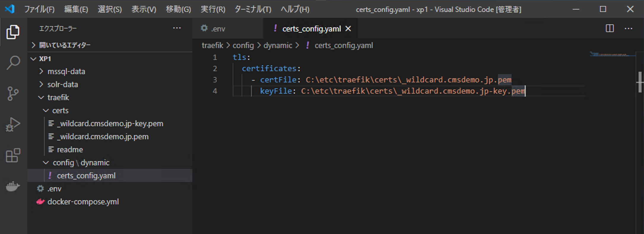Click the VS Code logo icon

click(9, 9)
